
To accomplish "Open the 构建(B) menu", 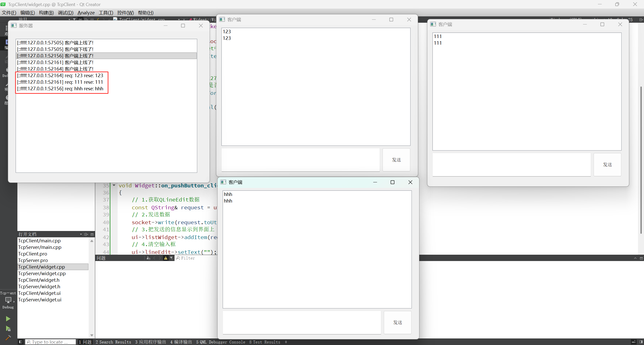I will 46,13.
